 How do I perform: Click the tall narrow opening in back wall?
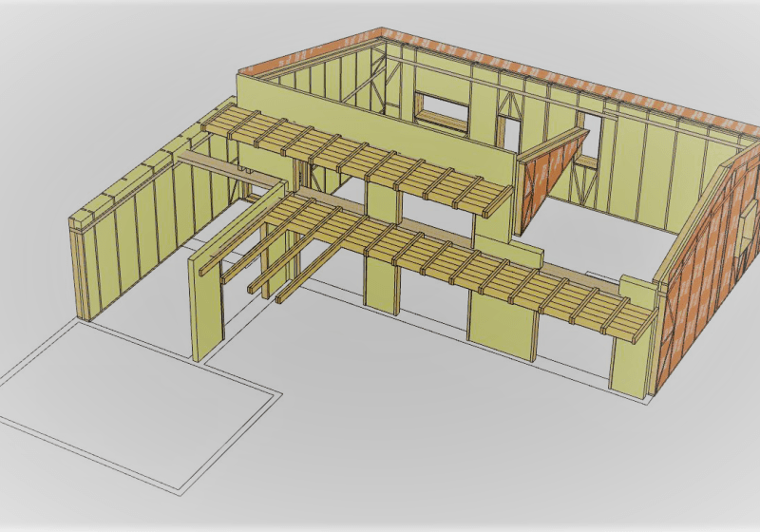pos(589,133)
